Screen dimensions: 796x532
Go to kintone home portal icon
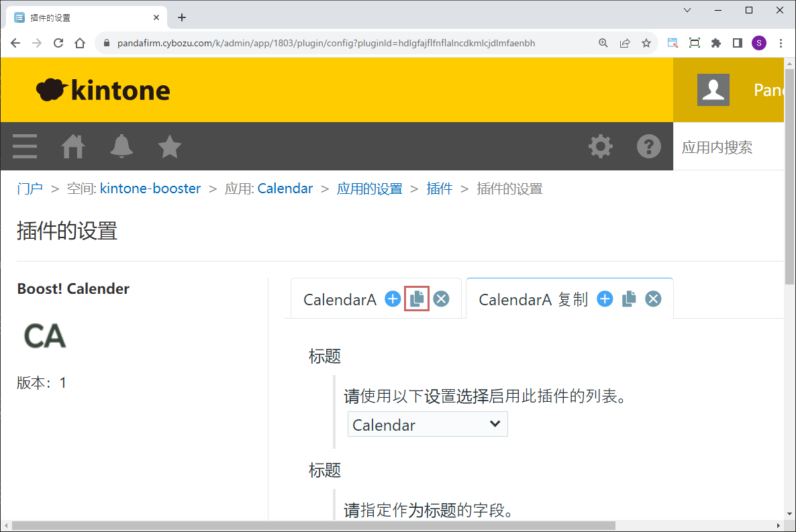click(x=73, y=146)
